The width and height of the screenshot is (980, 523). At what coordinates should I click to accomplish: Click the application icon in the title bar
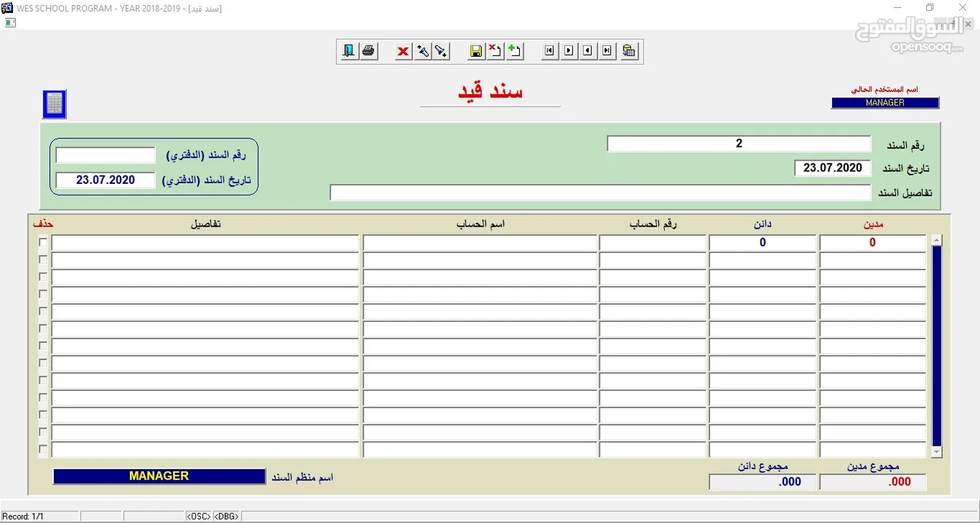coord(7,8)
